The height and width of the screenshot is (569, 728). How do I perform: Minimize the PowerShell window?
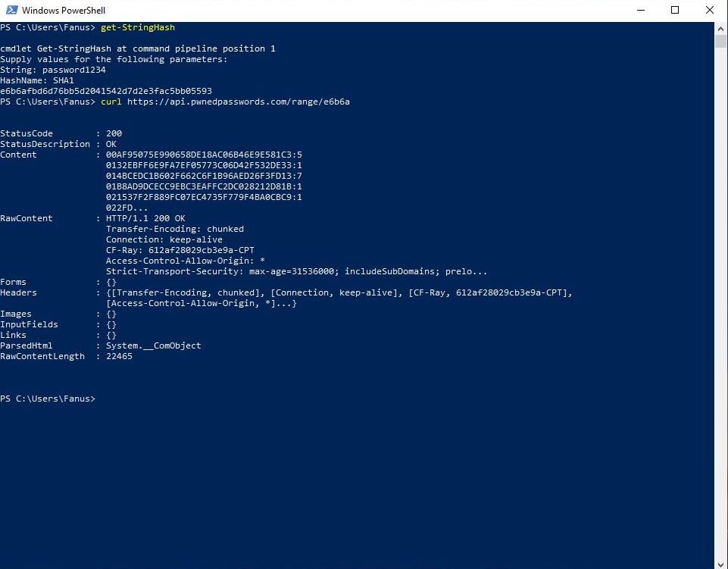click(x=640, y=10)
